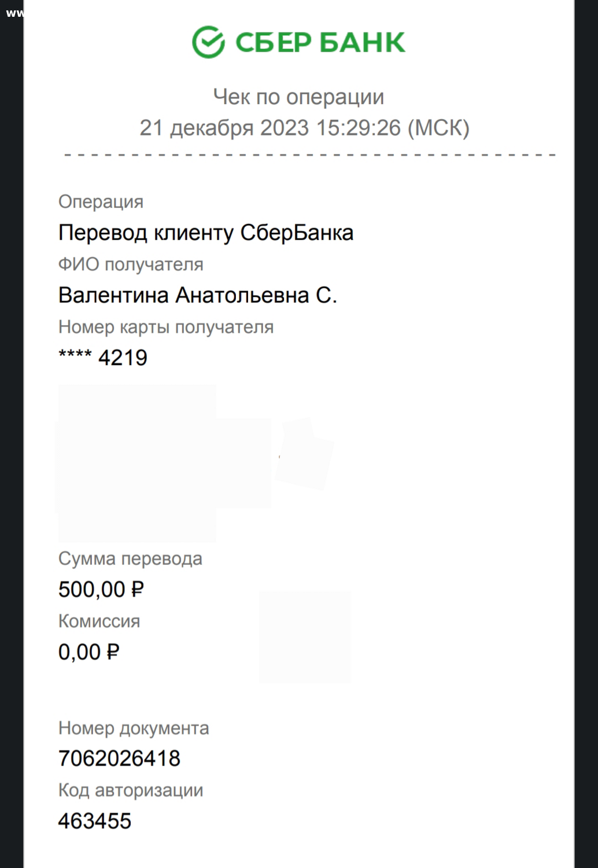598x868 pixels.
Task: Select text Перевод клиенту СберБанка
Action: point(206,233)
